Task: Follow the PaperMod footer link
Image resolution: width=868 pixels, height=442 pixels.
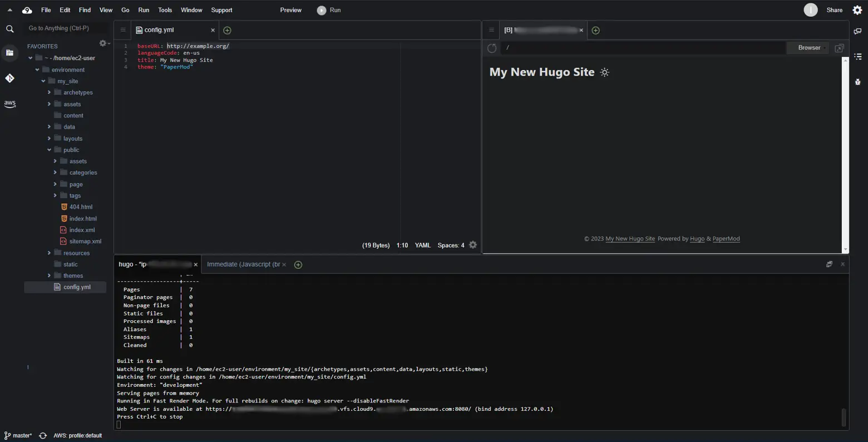Action: pos(726,239)
